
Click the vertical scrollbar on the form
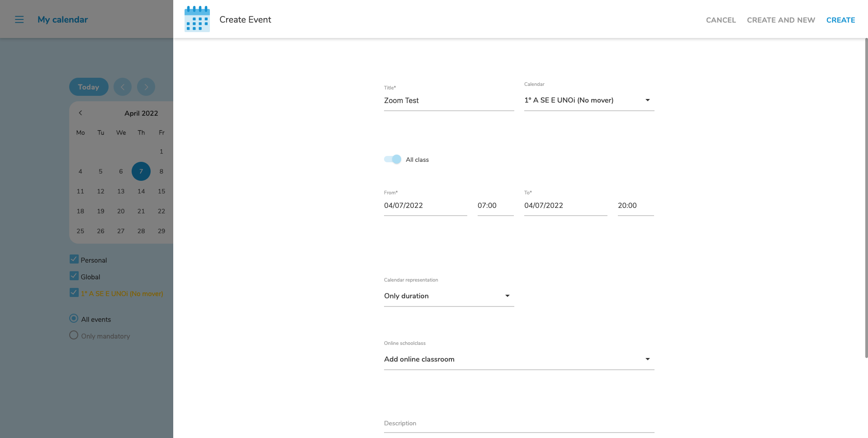coord(866,199)
